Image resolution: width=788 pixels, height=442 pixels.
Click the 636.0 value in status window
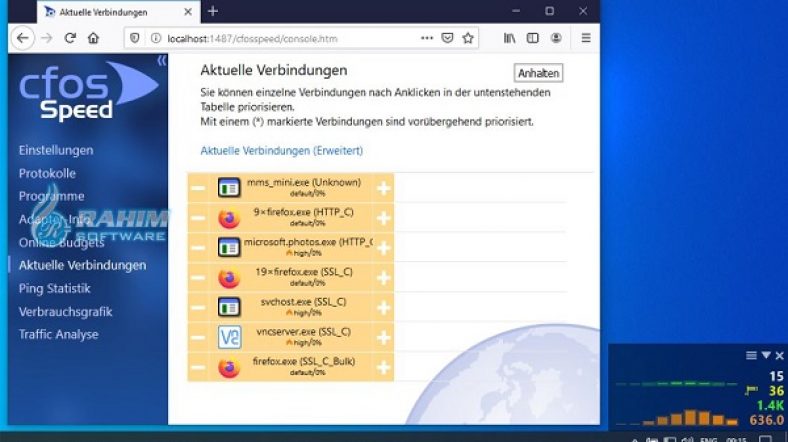(x=766, y=420)
